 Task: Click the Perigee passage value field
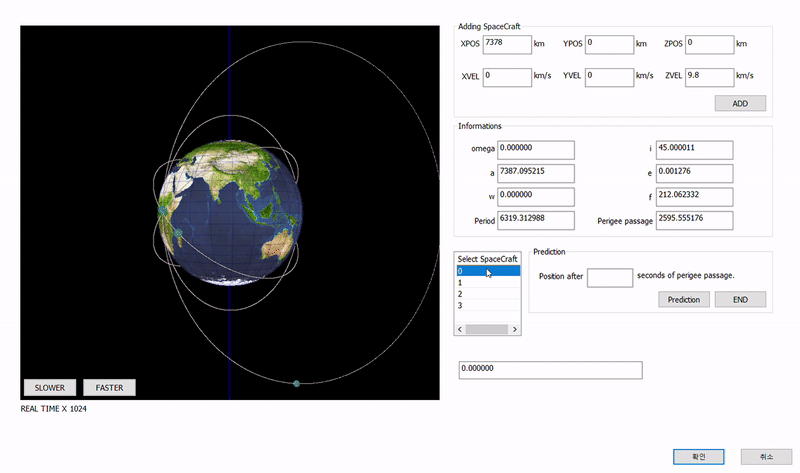(x=694, y=220)
